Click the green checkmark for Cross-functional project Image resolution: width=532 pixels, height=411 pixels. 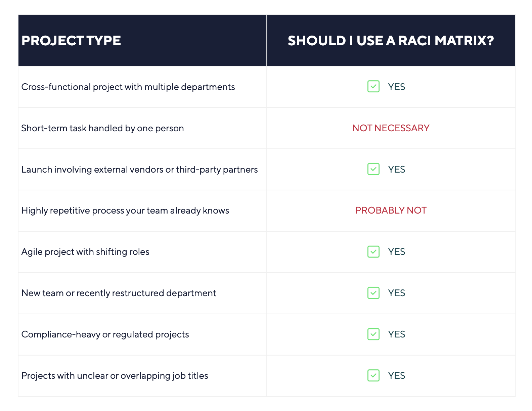(373, 86)
